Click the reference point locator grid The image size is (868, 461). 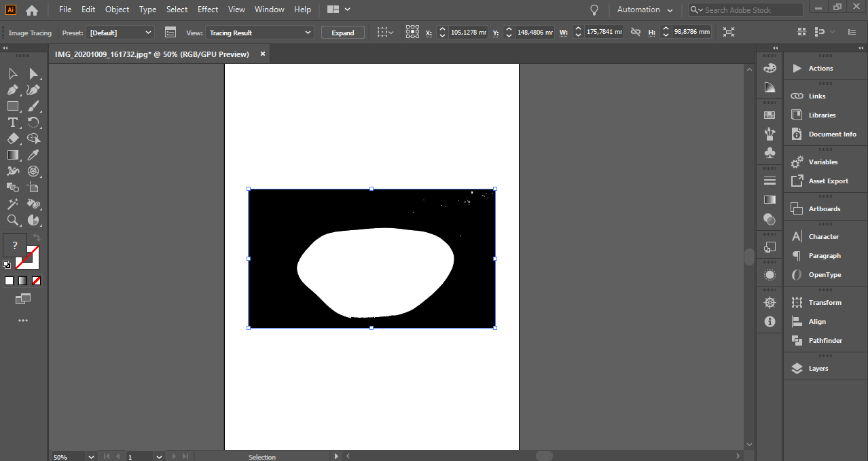[x=412, y=32]
